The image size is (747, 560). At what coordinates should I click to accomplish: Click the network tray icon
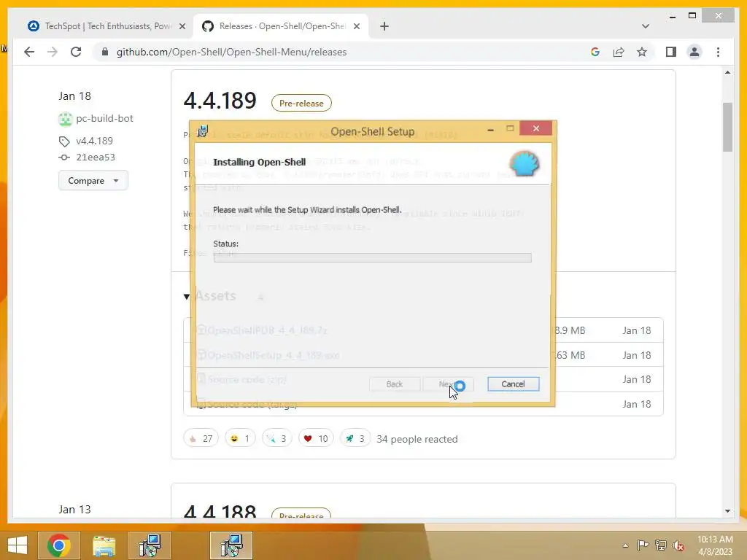(661, 545)
